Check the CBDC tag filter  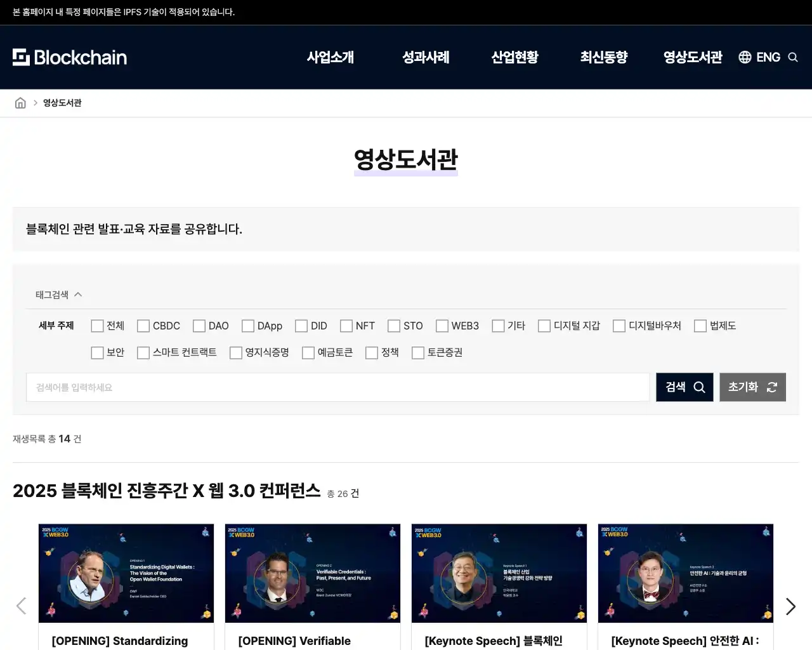143,326
